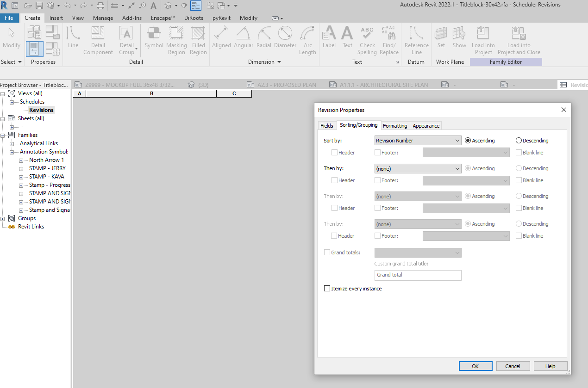Switch to the Manage ribbon tab
The image size is (588, 388).
tap(103, 18)
